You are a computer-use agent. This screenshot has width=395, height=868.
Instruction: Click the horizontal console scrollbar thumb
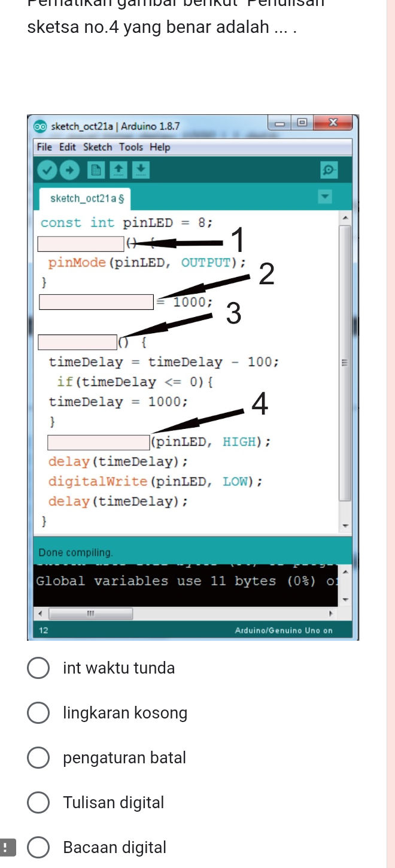coord(91,614)
